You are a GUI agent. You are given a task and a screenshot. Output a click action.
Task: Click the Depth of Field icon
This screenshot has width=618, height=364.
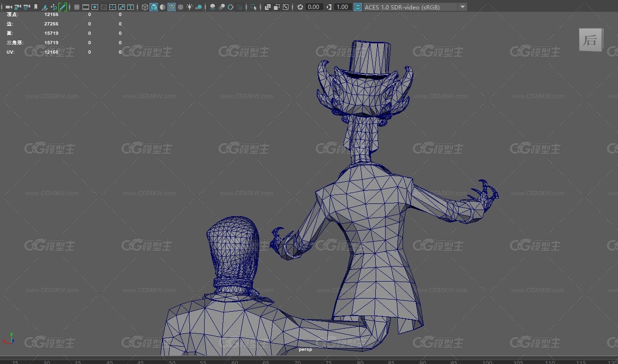pos(239,7)
